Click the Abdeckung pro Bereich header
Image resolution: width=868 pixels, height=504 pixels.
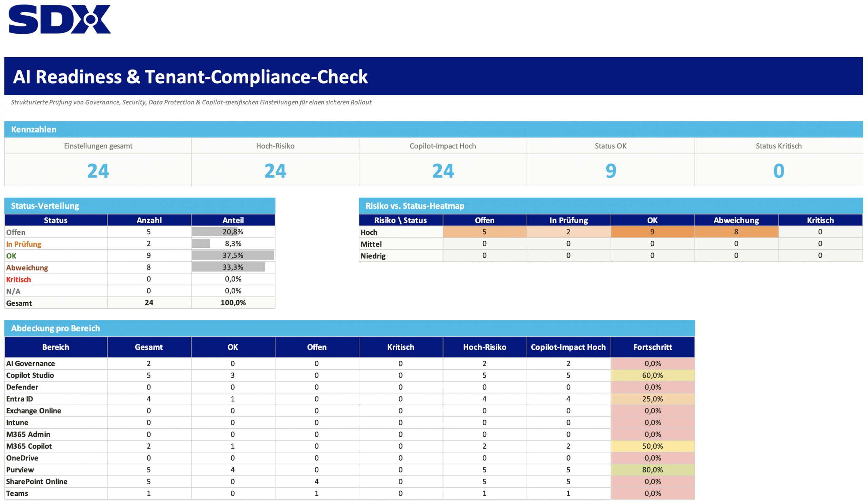coord(350,328)
